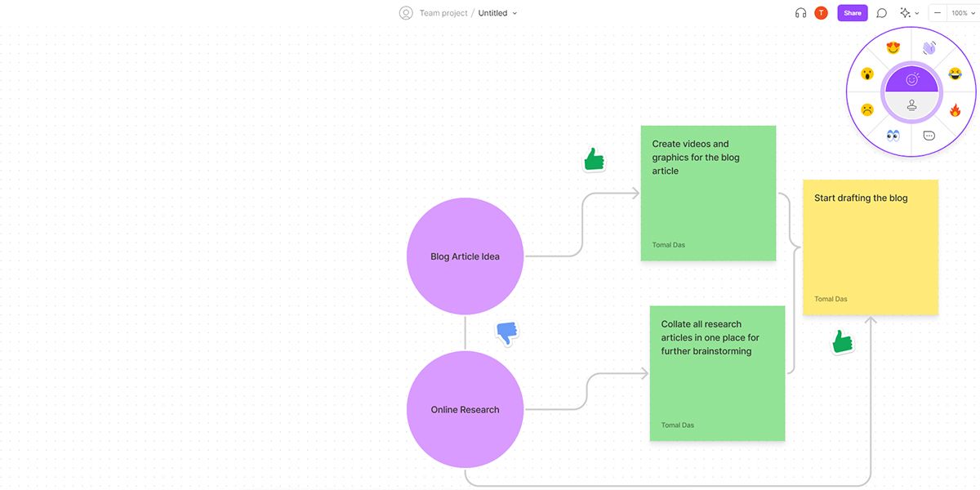Select the heart-eyes emoji reaction
Image resolution: width=980 pixels, height=490 pixels.
coord(893,48)
